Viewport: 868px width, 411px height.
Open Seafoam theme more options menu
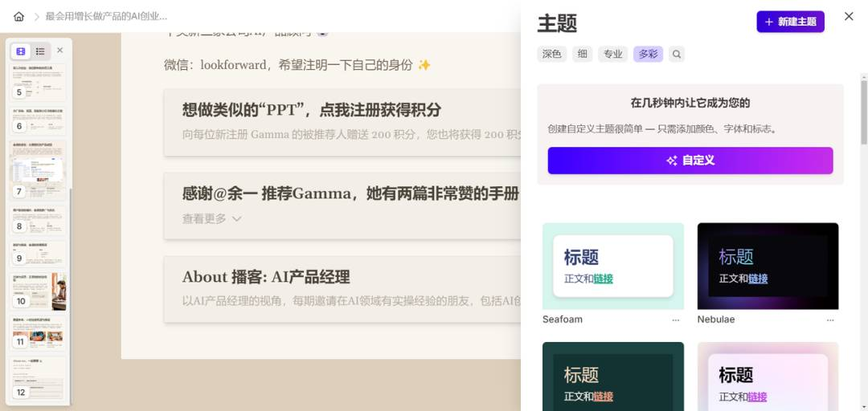675,319
